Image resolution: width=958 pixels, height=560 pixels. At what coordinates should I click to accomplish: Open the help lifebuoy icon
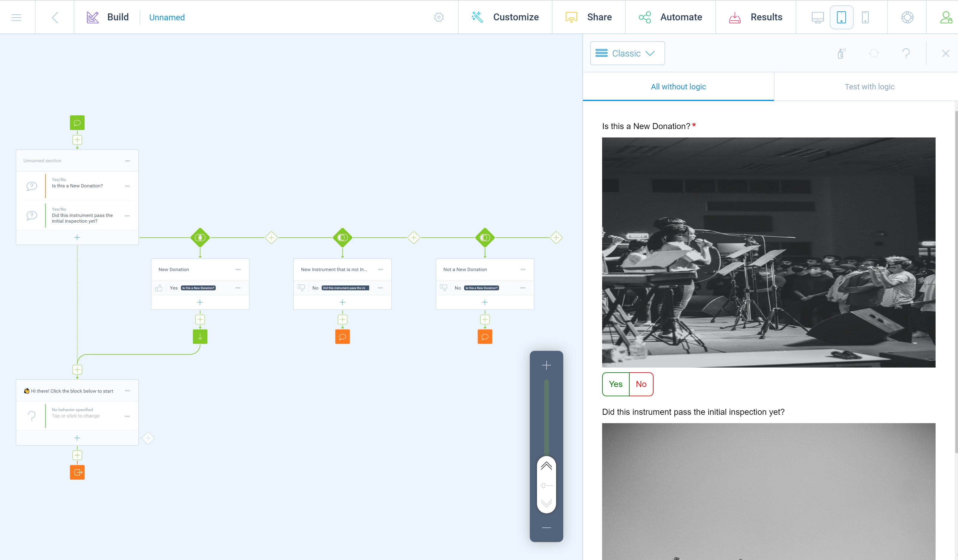(x=907, y=18)
